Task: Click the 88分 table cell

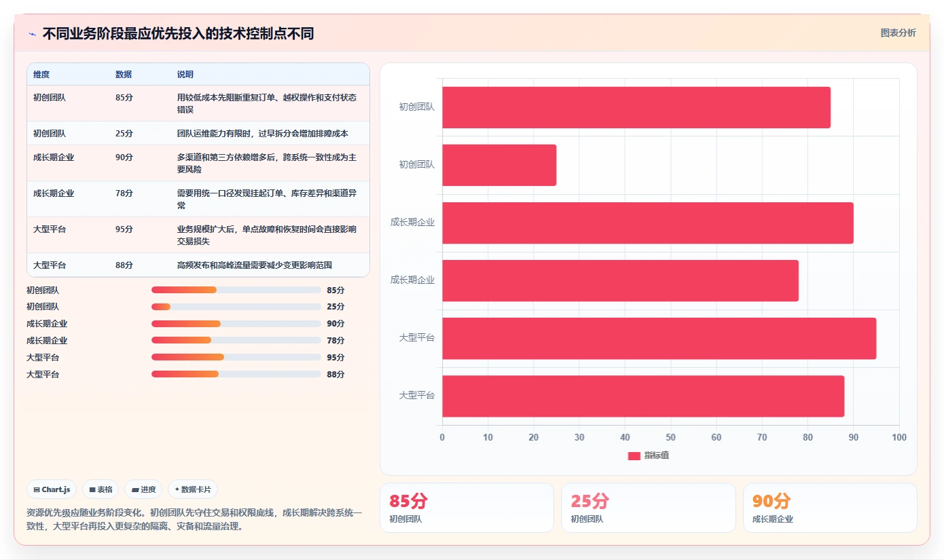Action: pos(124,265)
